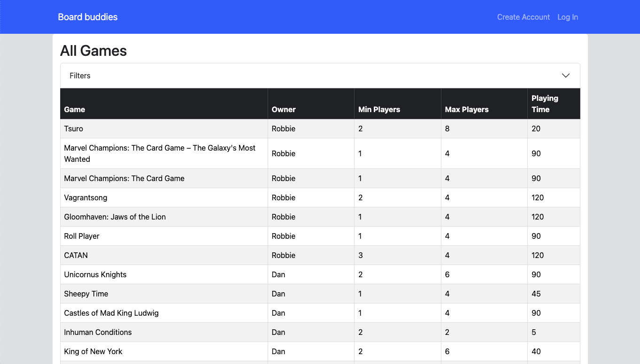This screenshot has width=640, height=364.
Task: Open the Log In page
Action: point(568,17)
